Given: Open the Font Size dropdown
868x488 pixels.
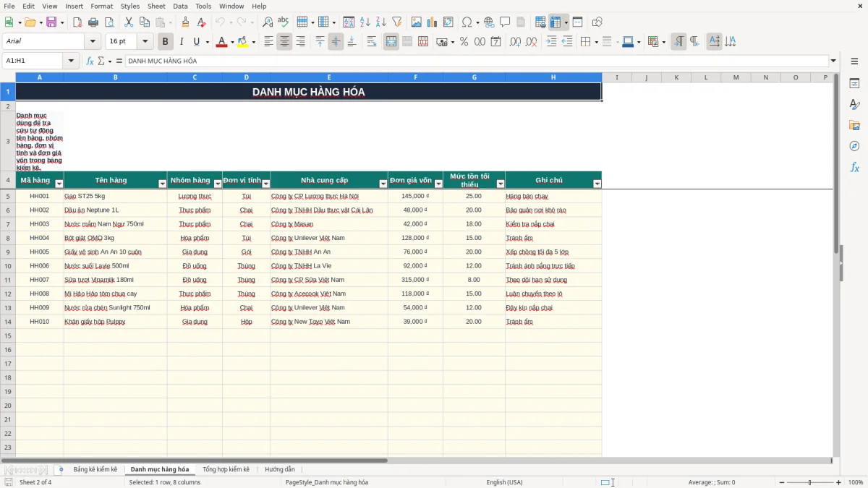Looking at the screenshot, I should tap(145, 42).
